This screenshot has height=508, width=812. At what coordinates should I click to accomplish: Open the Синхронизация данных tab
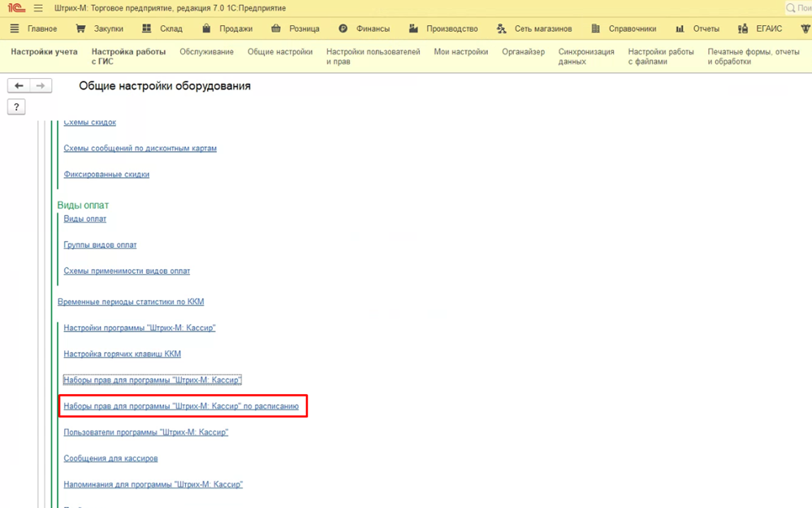[x=585, y=56]
